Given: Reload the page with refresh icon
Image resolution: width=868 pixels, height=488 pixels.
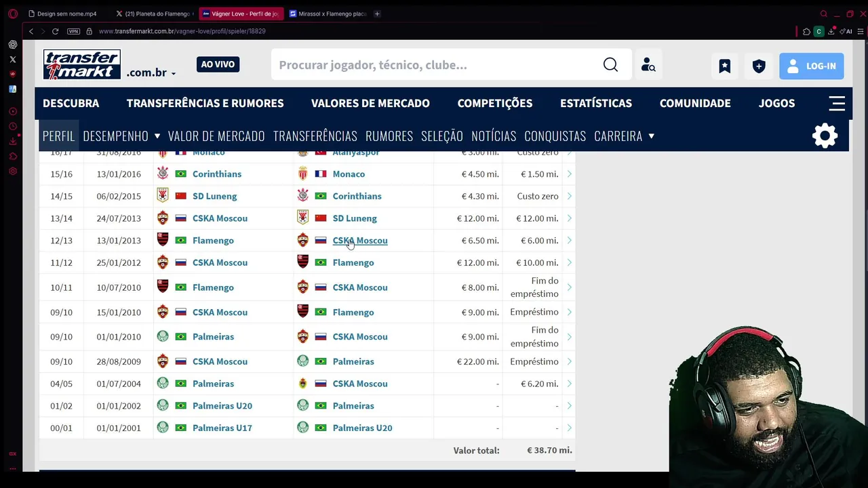Looking at the screenshot, I should 55,31.
